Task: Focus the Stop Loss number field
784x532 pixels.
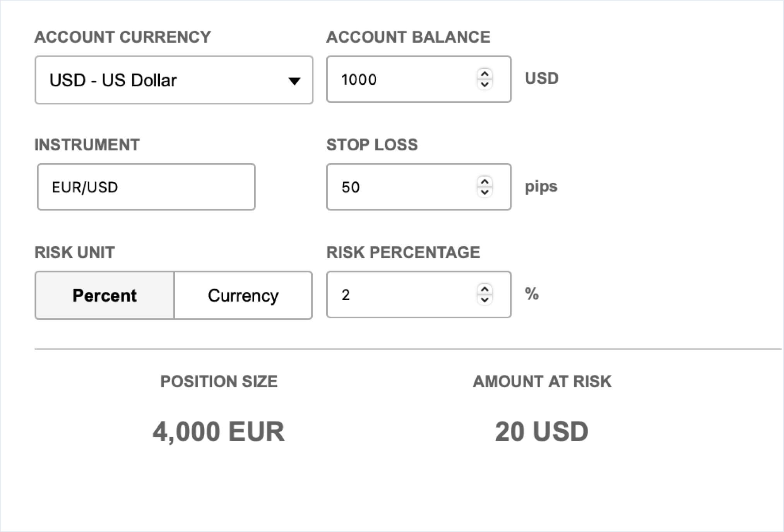Action: (402, 187)
